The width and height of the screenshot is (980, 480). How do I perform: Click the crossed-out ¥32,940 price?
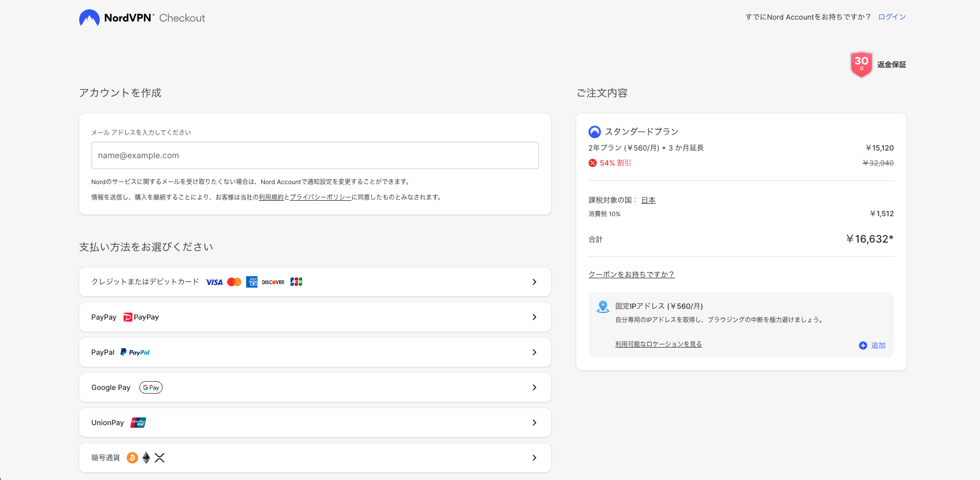[878, 163]
